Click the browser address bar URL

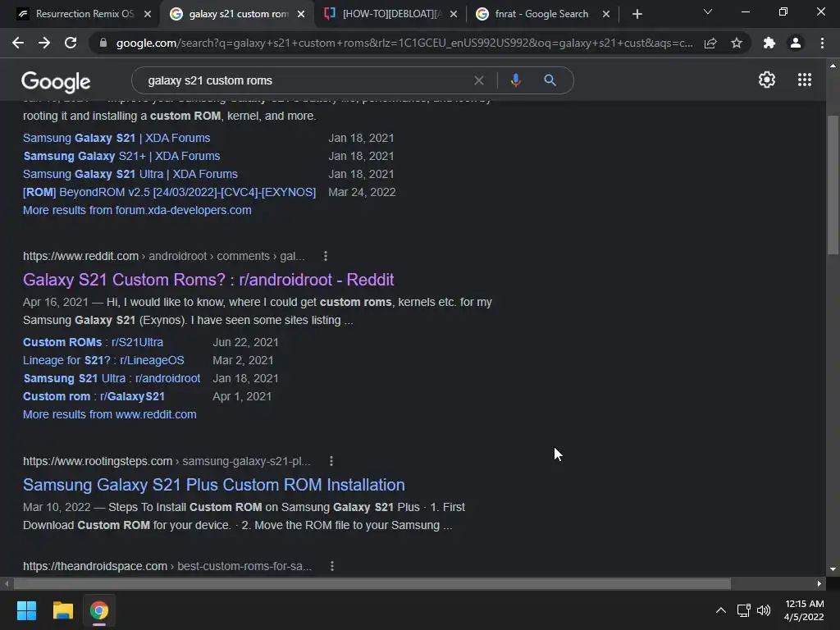[404, 43]
